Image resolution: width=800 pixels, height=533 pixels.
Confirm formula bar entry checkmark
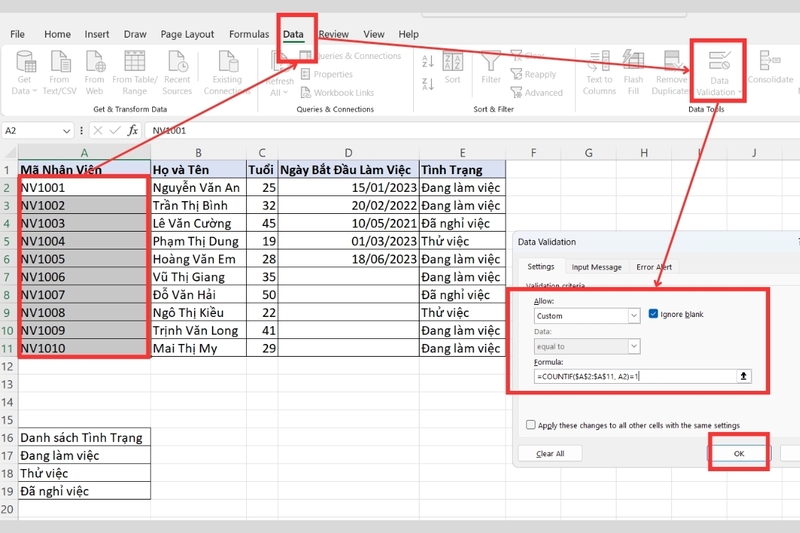pos(115,131)
